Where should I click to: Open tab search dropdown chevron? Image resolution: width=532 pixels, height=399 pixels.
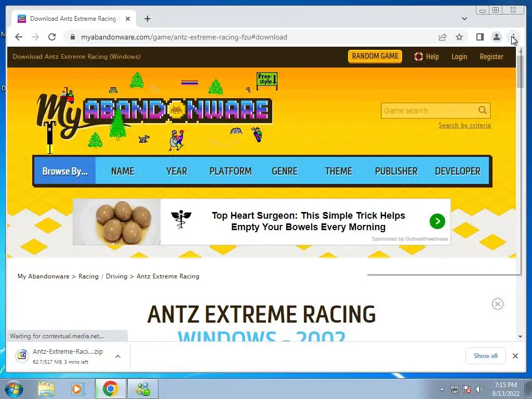tap(464, 19)
